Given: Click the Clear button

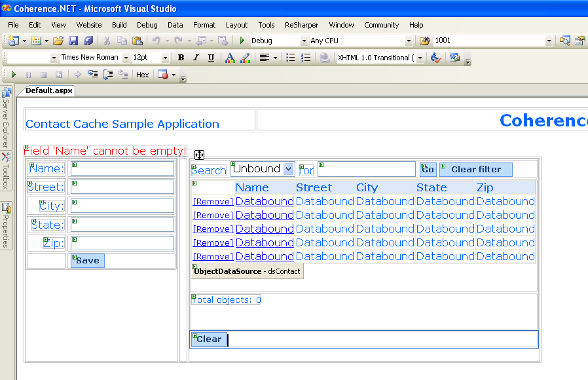Looking at the screenshot, I should pyautogui.click(x=209, y=339).
